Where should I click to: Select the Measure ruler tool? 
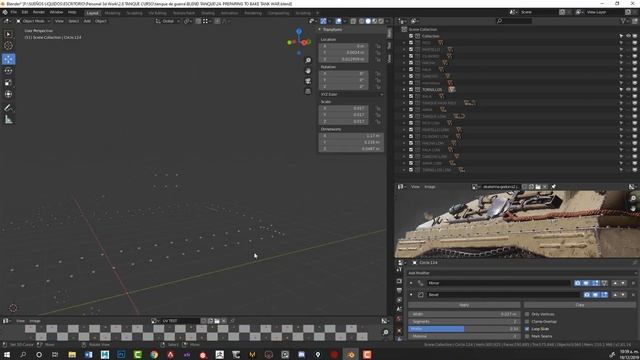point(8,120)
